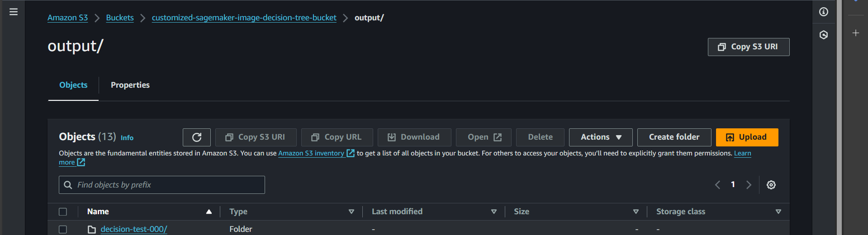Viewport: 868px width, 235px height.
Task: Sort by the Storage class column arrow
Action: pos(778,211)
